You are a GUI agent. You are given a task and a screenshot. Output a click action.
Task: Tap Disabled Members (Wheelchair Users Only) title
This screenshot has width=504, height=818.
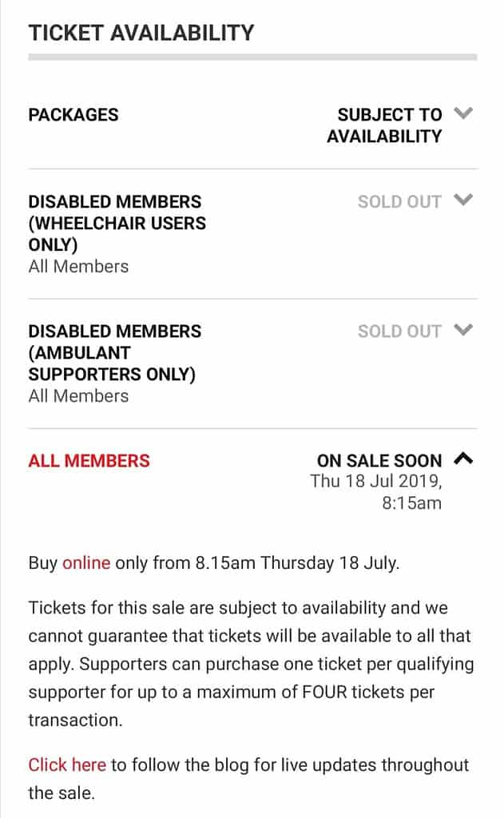(x=117, y=224)
